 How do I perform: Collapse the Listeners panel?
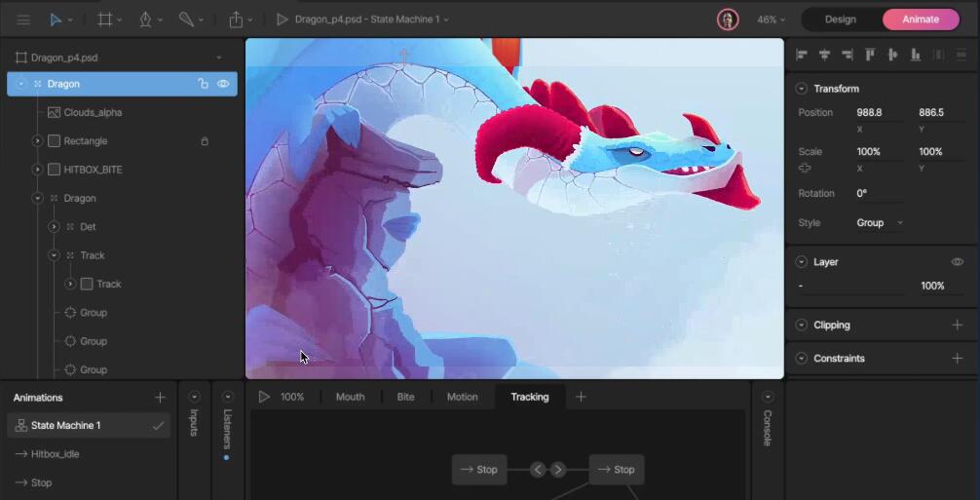point(228,397)
